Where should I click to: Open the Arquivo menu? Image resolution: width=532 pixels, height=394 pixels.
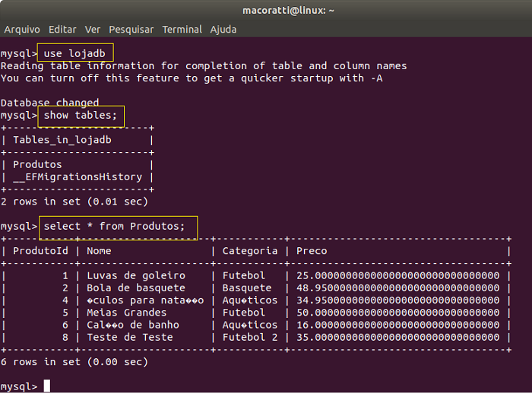[22, 30]
